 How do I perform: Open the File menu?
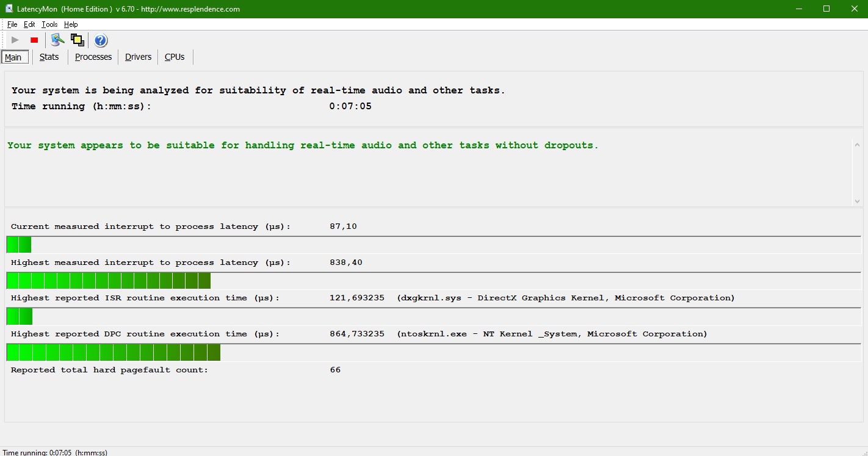[12, 24]
